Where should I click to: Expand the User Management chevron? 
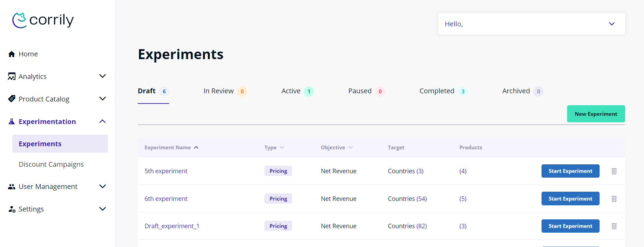click(x=102, y=187)
